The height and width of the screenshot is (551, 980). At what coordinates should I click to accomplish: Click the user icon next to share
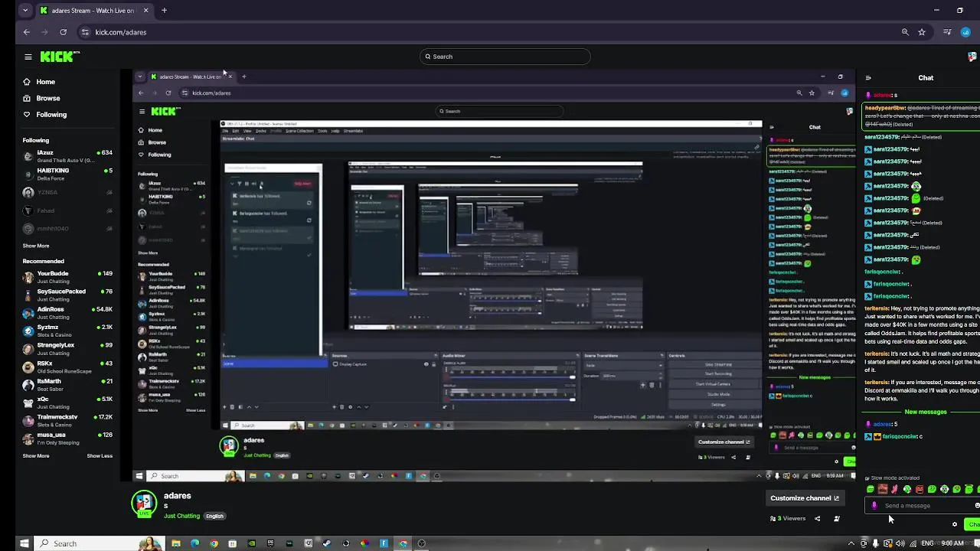click(836, 519)
